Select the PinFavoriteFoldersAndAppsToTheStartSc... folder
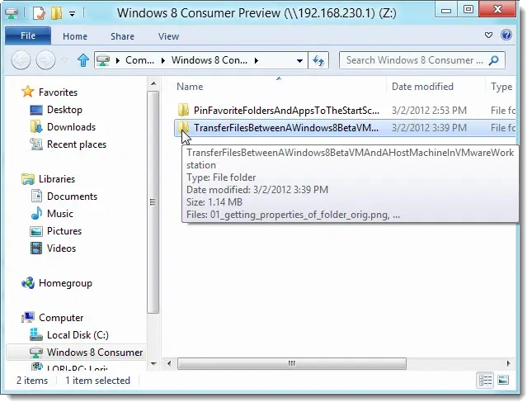This screenshot has height=407, width=532. click(286, 111)
